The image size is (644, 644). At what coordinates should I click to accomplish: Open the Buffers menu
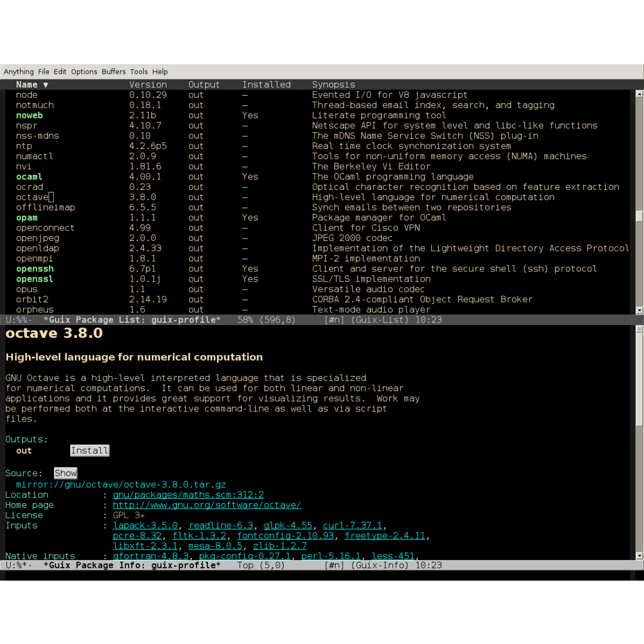(113, 71)
